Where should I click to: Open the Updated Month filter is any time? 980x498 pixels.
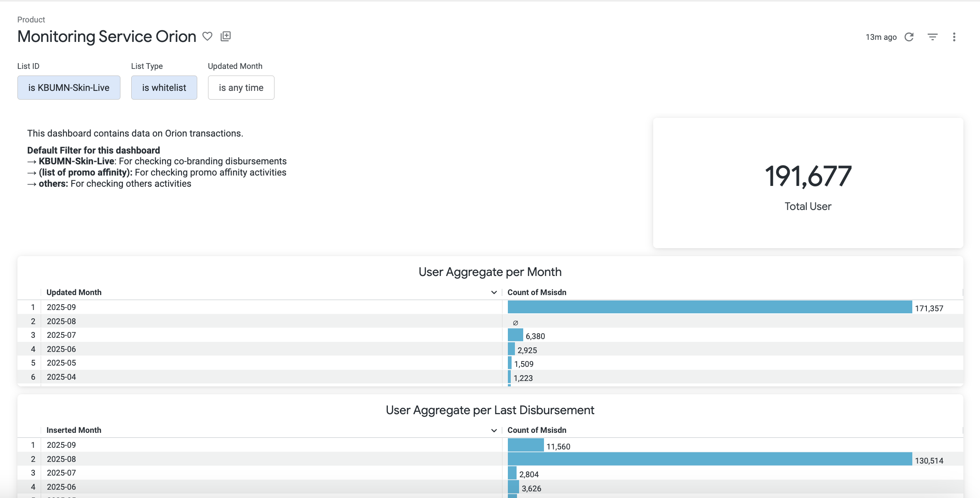tap(241, 88)
